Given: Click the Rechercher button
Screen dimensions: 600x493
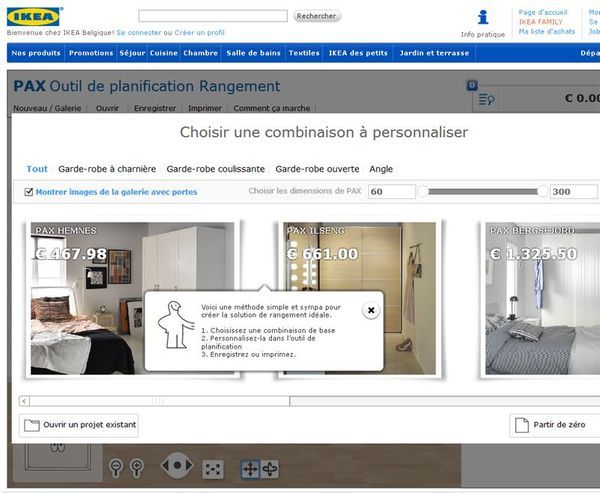Looking at the screenshot, I should (316, 16).
